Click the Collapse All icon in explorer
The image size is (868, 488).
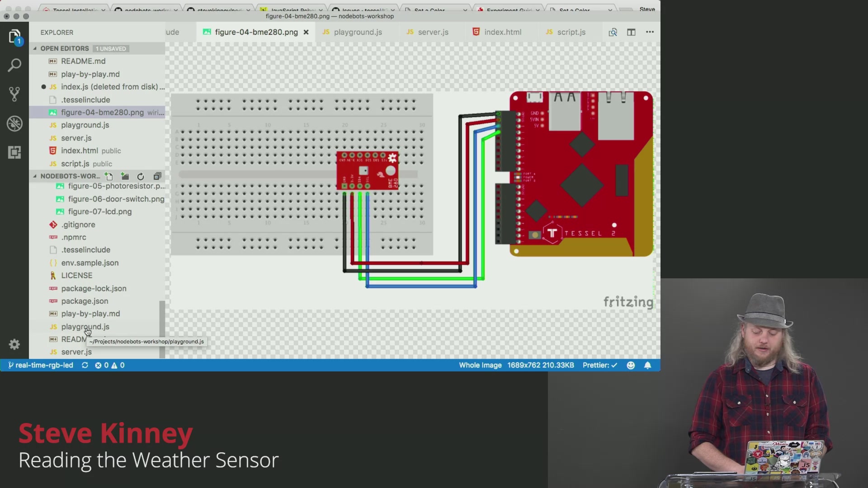tap(157, 176)
